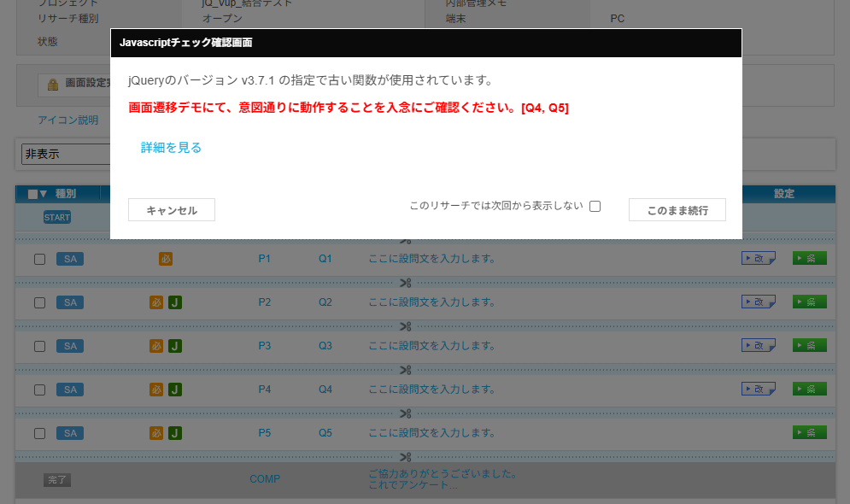Click the orange 必 icon in Q1 row
This screenshot has width=850, height=504.
pos(165,259)
